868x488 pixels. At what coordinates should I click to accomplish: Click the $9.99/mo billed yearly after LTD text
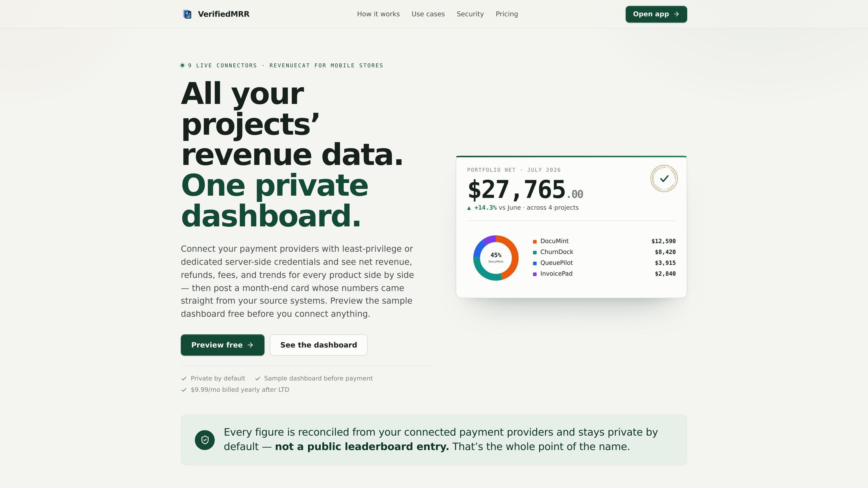point(240,390)
